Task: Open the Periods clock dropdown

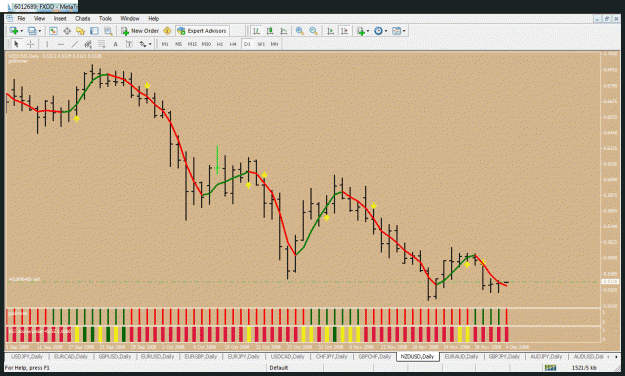Action: (380, 31)
